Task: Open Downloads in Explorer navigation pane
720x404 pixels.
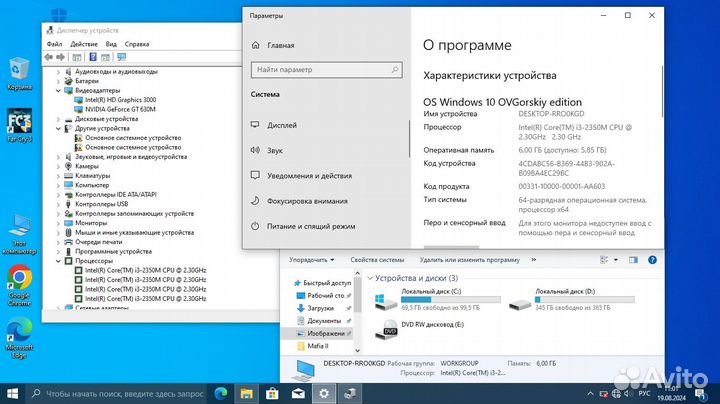Action: click(321, 308)
